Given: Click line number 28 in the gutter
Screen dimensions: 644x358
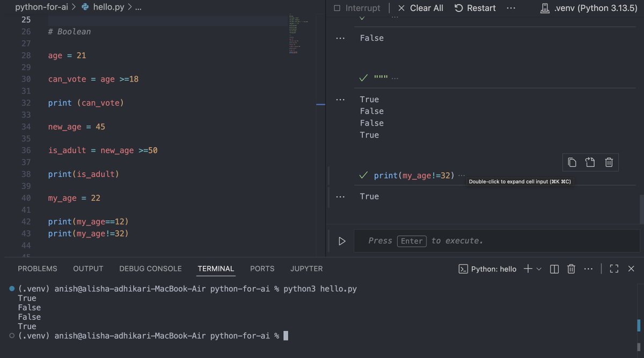Looking at the screenshot, I should [x=26, y=55].
